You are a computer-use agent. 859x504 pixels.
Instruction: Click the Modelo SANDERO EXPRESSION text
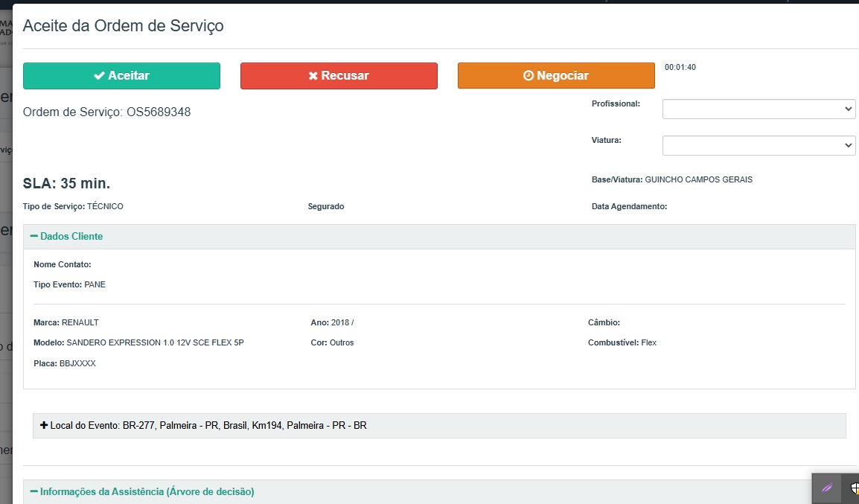click(x=138, y=343)
